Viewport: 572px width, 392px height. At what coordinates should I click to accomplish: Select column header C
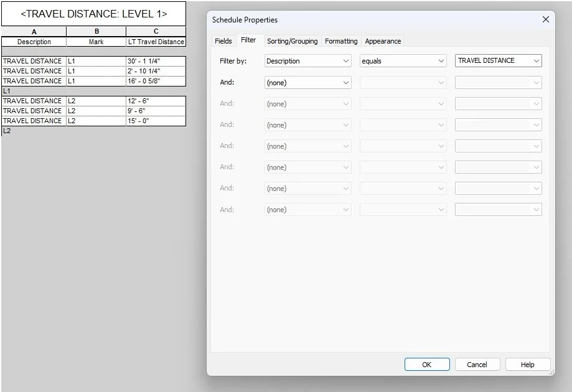click(x=156, y=31)
